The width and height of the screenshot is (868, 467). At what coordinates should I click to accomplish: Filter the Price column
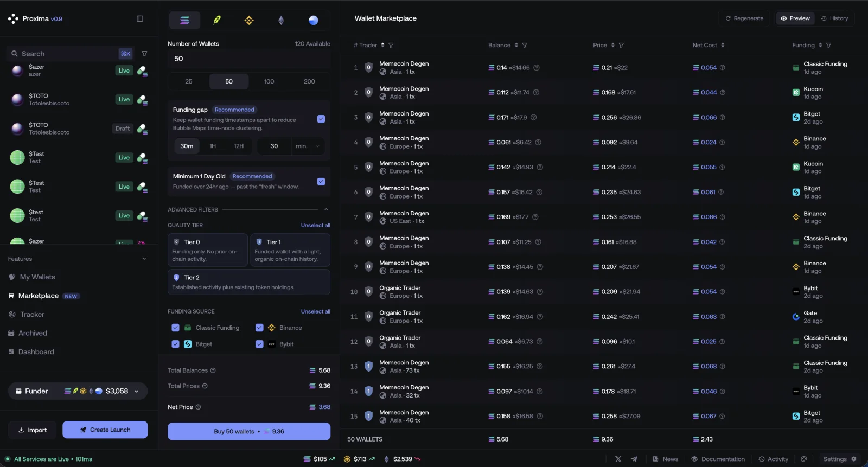tap(621, 45)
